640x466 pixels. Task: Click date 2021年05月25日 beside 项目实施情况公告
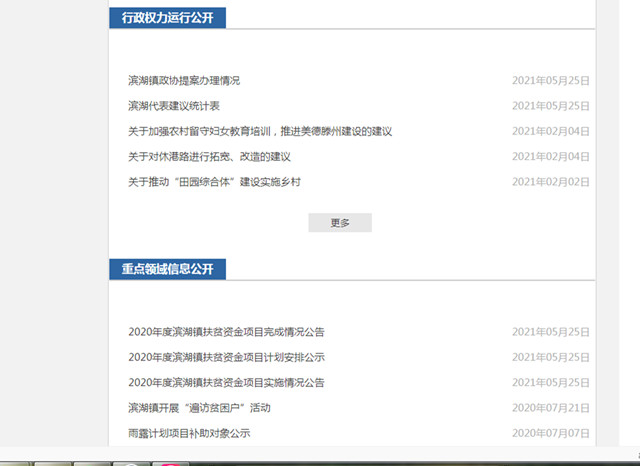[x=551, y=383]
